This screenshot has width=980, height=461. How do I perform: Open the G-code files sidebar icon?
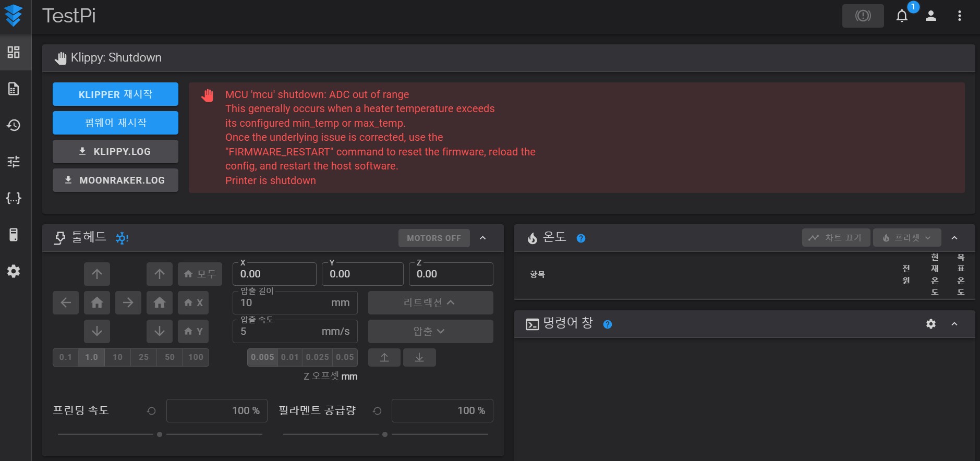[x=14, y=89]
